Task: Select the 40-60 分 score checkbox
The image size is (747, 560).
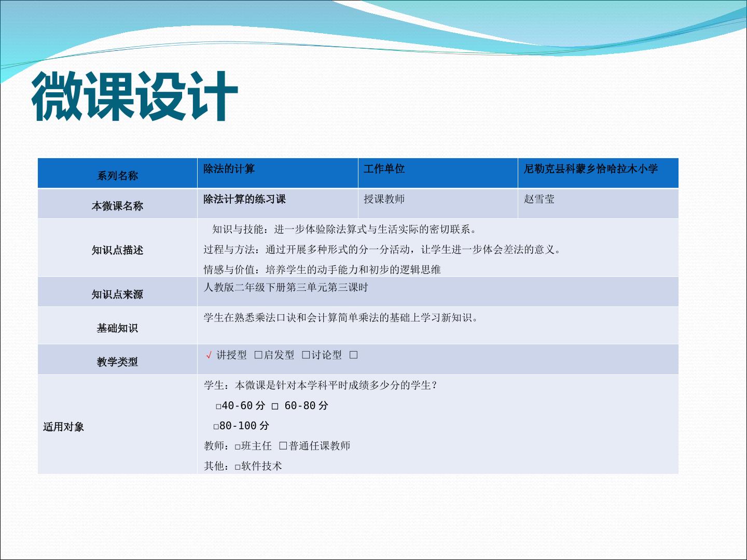Action: point(219,407)
